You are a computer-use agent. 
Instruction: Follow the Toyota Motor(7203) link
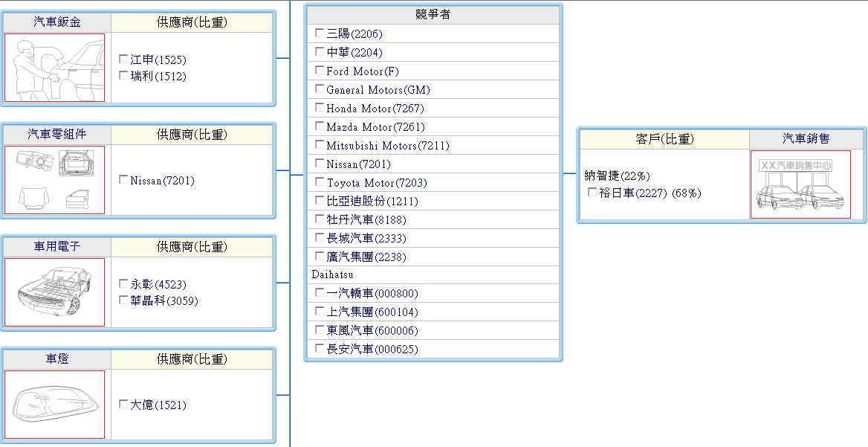[x=377, y=183]
